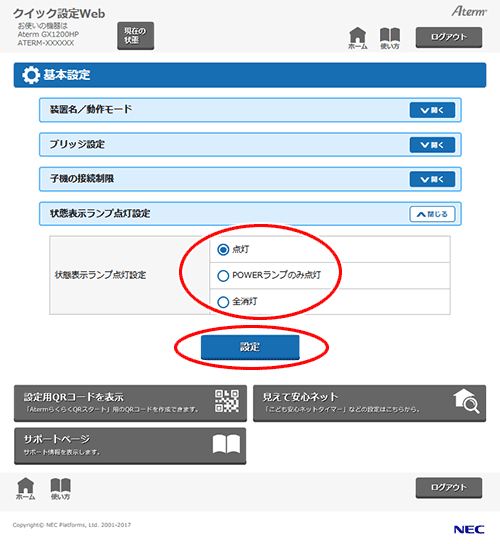Click the gear icon beside 基本設定
Viewport: 500px width, 544px height.
31,75
